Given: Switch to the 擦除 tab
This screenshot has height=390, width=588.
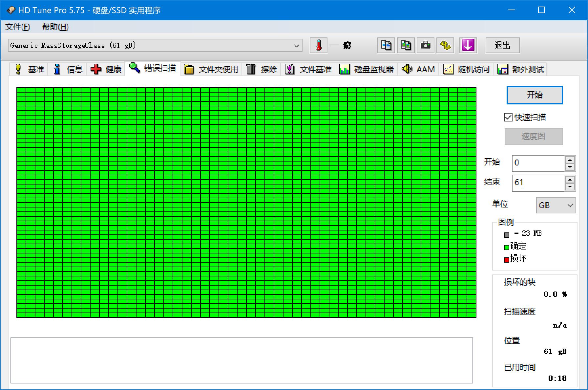Looking at the screenshot, I should (x=262, y=69).
